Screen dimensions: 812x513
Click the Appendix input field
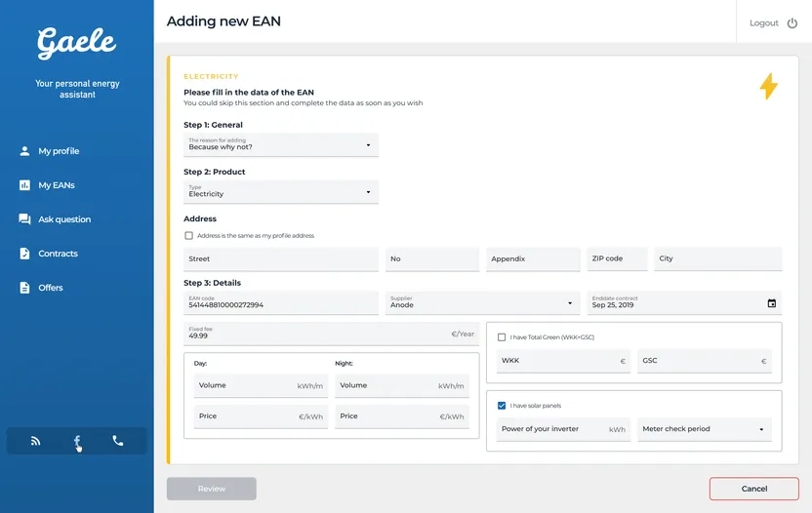click(x=533, y=258)
